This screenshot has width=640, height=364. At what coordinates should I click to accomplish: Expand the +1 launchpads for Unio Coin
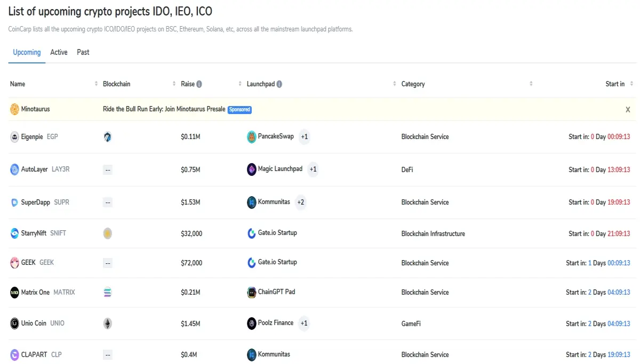pyautogui.click(x=304, y=323)
